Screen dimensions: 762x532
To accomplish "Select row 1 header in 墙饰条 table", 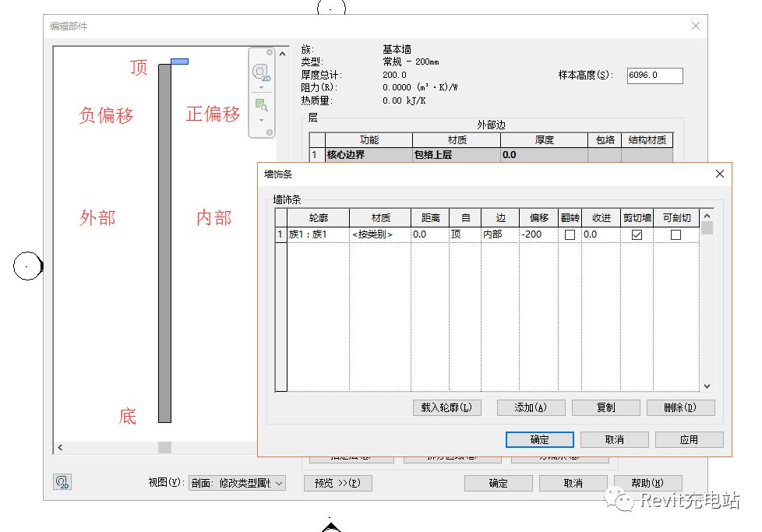I will point(281,234).
